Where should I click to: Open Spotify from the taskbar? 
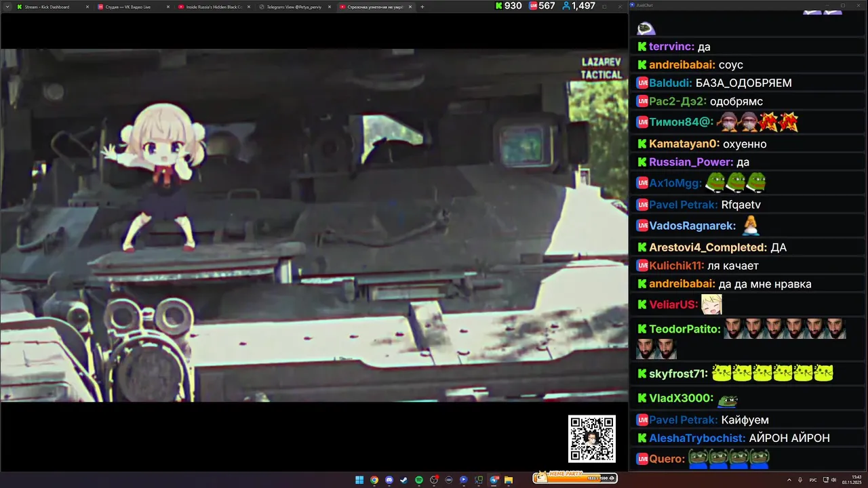point(419,480)
